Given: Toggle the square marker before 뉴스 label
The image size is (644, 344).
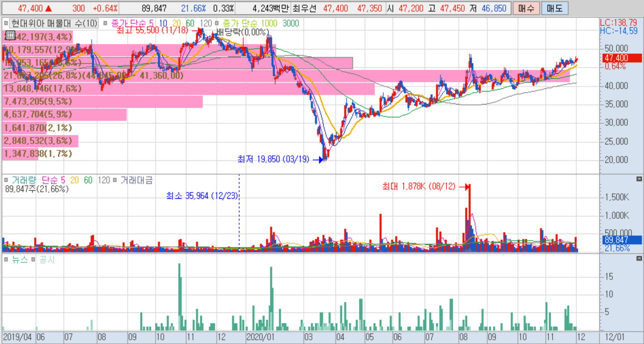Looking at the screenshot, I should (x=6, y=259).
